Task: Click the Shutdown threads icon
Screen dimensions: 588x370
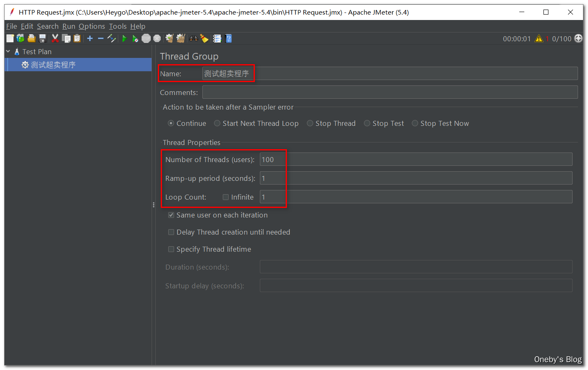Action: click(x=157, y=38)
